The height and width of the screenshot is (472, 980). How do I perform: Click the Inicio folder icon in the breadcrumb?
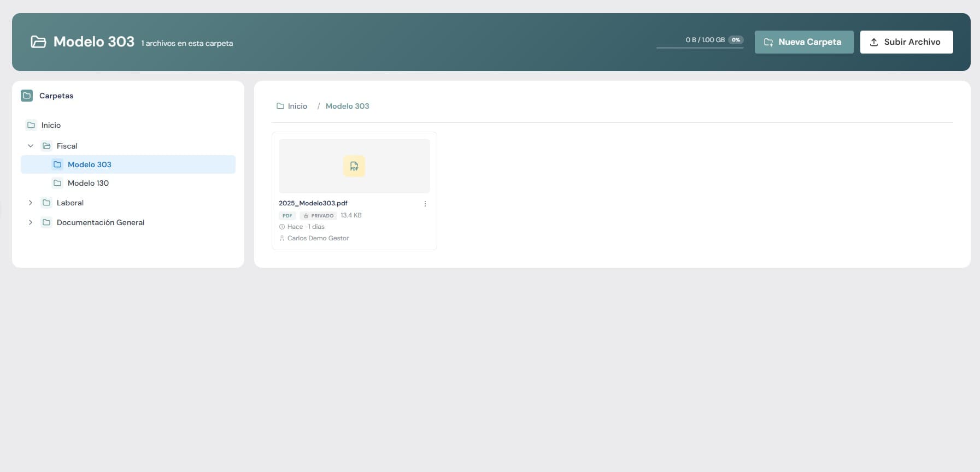click(x=280, y=106)
